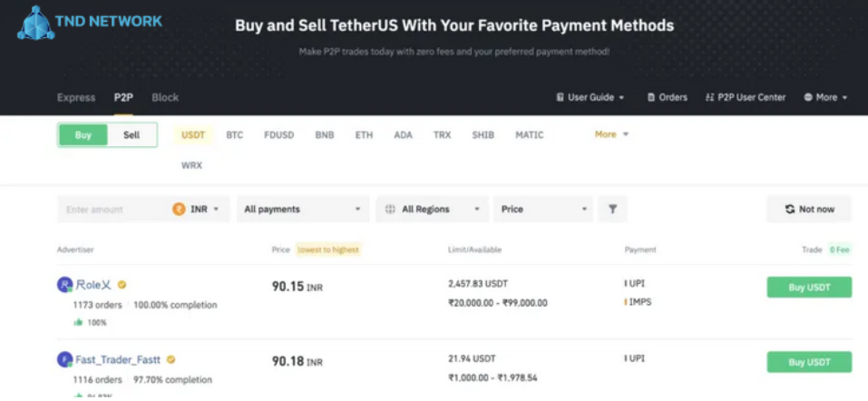The height and width of the screenshot is (401, 868).
Task: Click the Fast_Trader_Fastt advertiser avatar
Action: pos(64,359)
